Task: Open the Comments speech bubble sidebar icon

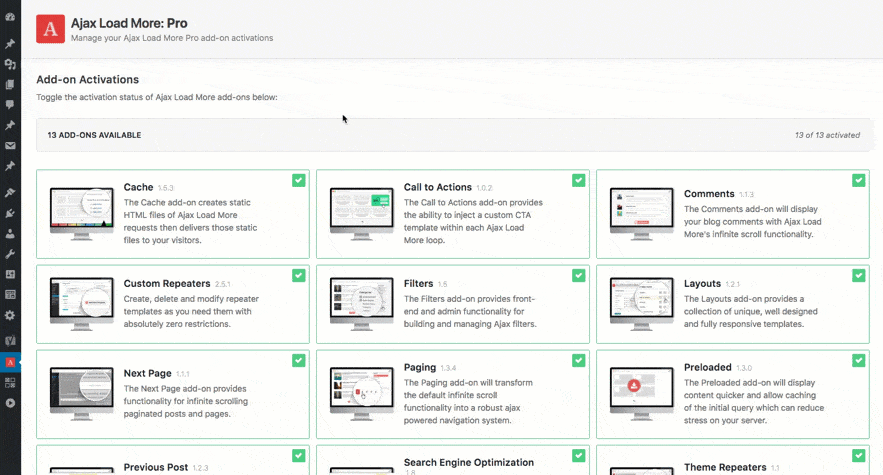Action: pos(10,105)
